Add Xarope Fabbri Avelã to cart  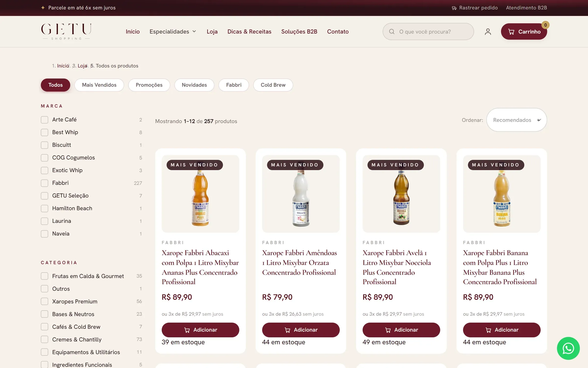click(x=401, y=330)
